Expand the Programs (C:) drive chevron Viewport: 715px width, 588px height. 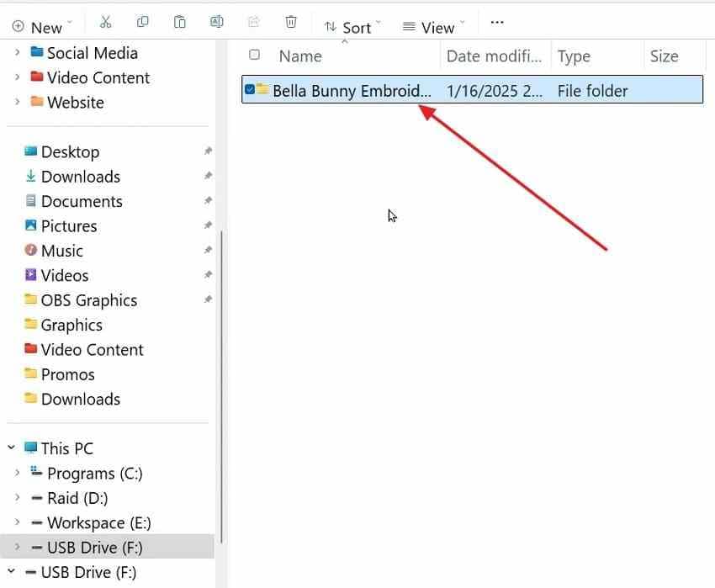coord(17,473)
